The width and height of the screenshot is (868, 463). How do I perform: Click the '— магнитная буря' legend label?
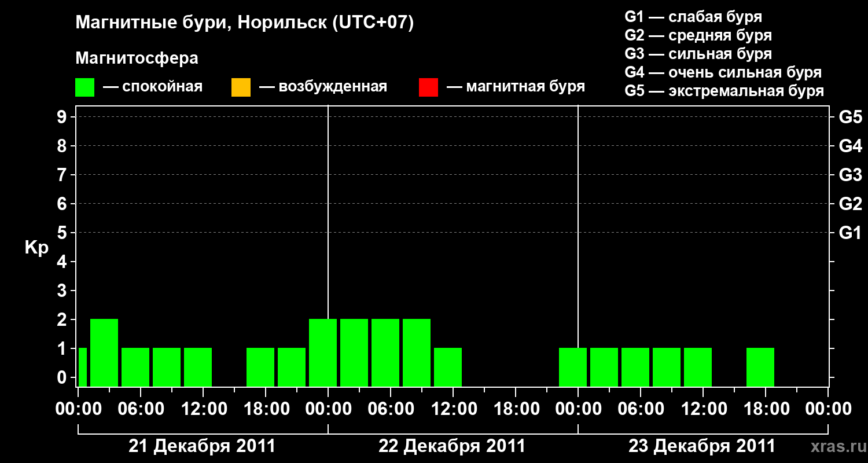tap(516, 87)
